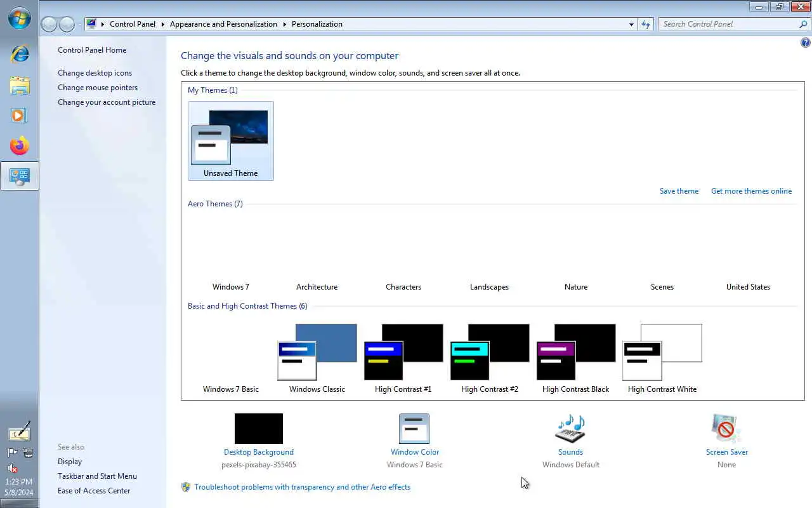Image resolution: width=812 pixels, height=508 pixels.
Task: Open Ease of Access Center link
Action: pyautogui.click(x=94, y=491)
